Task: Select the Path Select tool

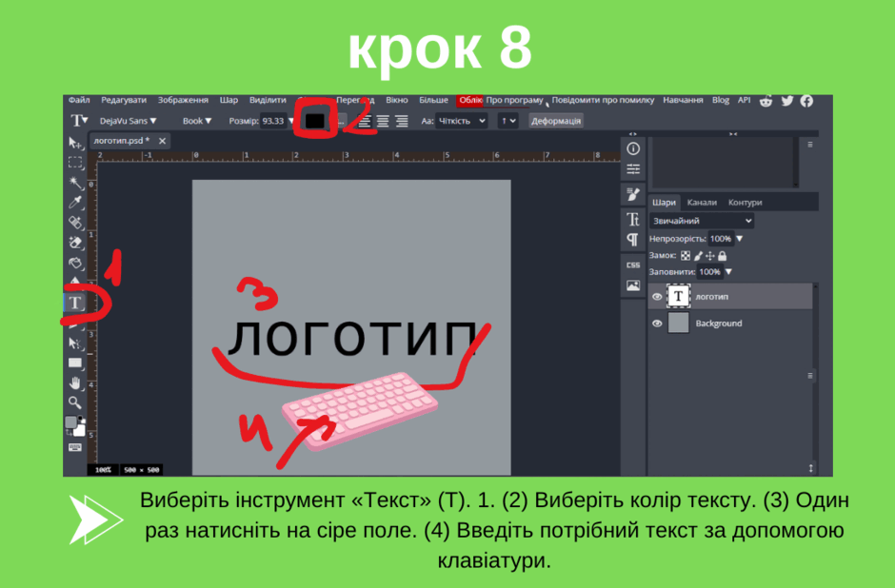Action: click(x=75, y=343)
